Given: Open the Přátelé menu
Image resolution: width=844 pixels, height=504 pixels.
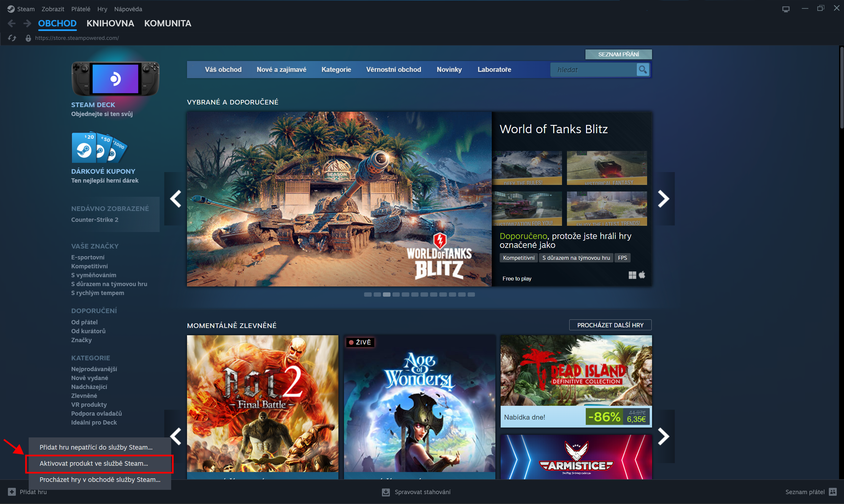Looking at the screenshot, I should click(80, 9).
